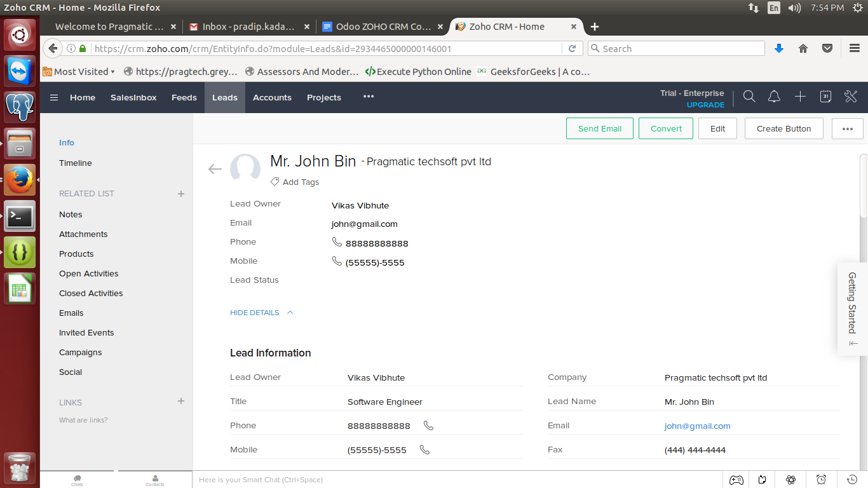Image resolution: width=868 pixels, height=488 pixels.
Task: Switch to the Inbox Gmail browser tab
Action: (249, 27)
